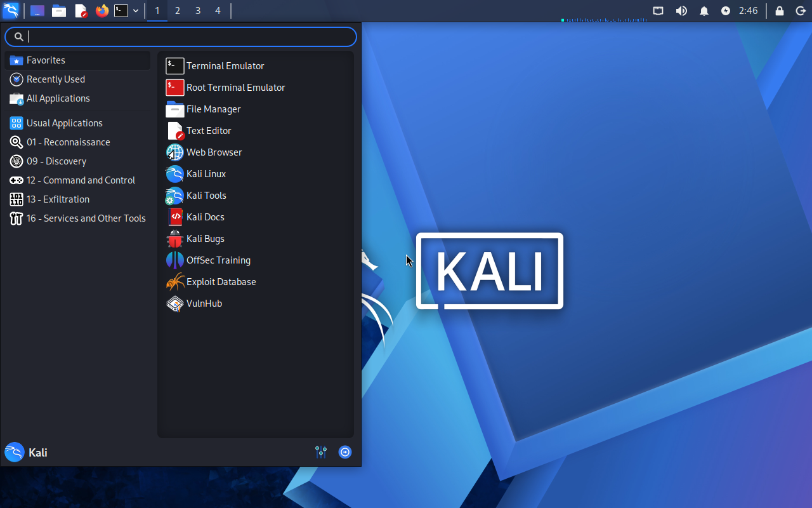Viewport: 812px width, 508px height.
Task: Launch Kali Bugs from the menu
Action: [205, 239]
